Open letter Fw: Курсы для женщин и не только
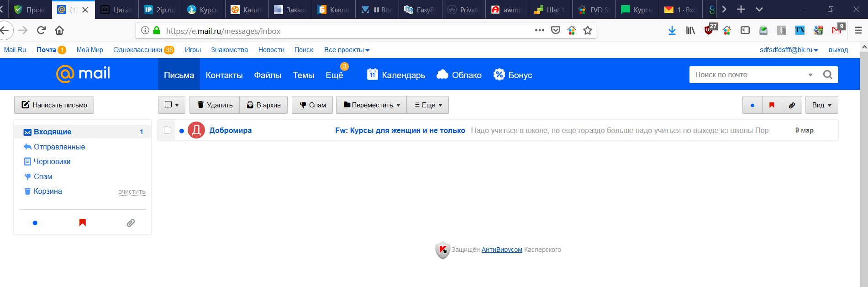868x287 pixels. [x=400, y=130]
